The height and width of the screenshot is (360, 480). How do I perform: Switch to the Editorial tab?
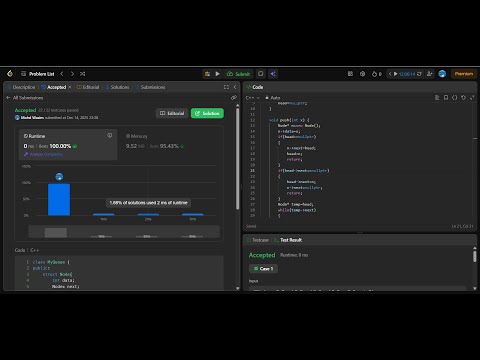88,87
